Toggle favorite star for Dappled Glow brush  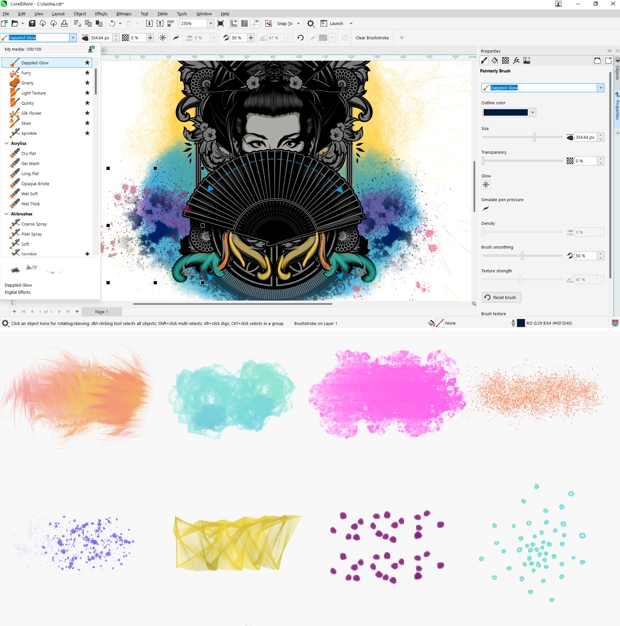coord(87,63)
